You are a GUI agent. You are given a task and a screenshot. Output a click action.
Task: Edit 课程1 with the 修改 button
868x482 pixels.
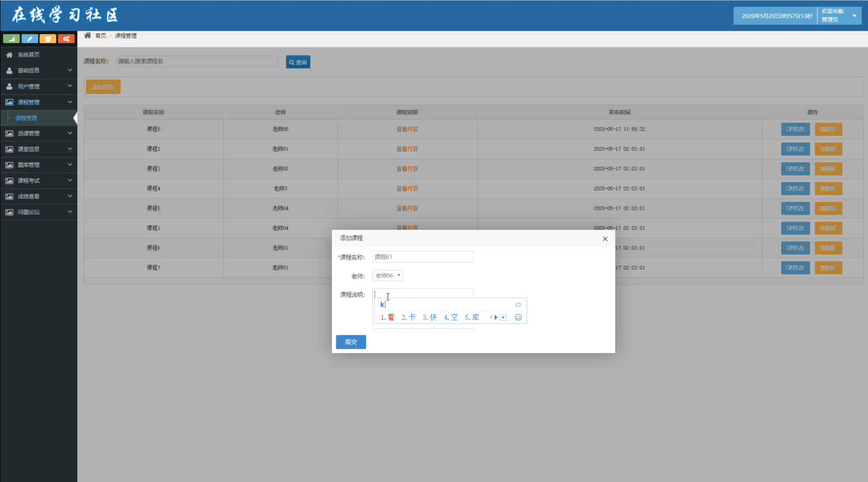pyautogui.click(x=795, y=228)
